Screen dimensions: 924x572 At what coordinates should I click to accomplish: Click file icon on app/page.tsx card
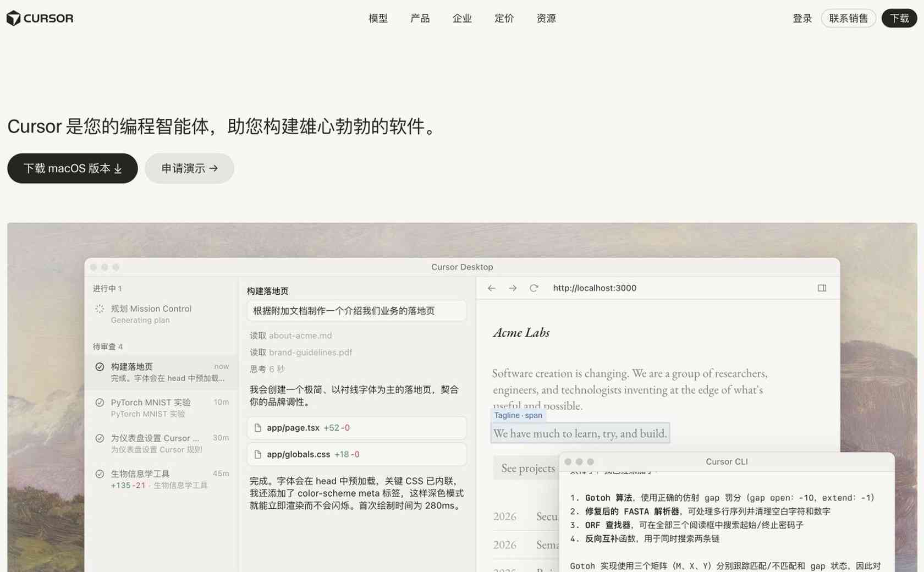tap(257, 428)
